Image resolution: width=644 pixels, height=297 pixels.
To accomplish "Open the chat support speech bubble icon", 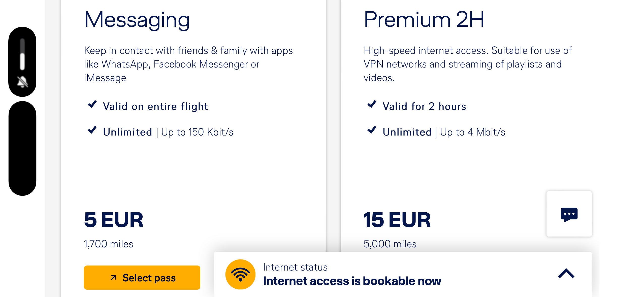I will coord(569,214).
